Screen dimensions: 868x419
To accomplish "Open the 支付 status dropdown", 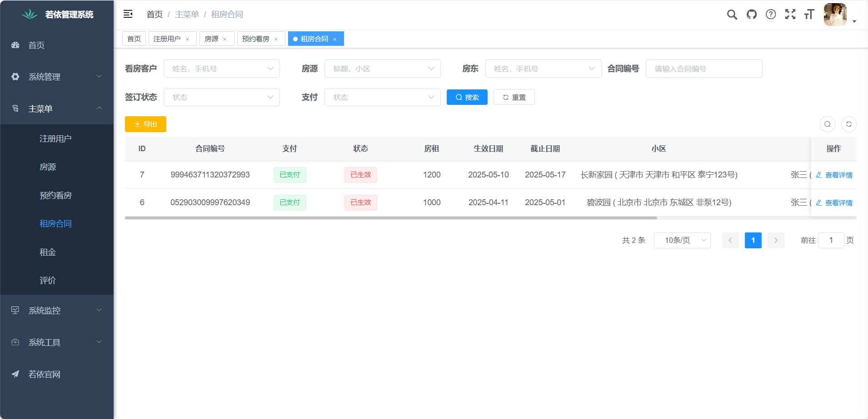I will 383,97.
